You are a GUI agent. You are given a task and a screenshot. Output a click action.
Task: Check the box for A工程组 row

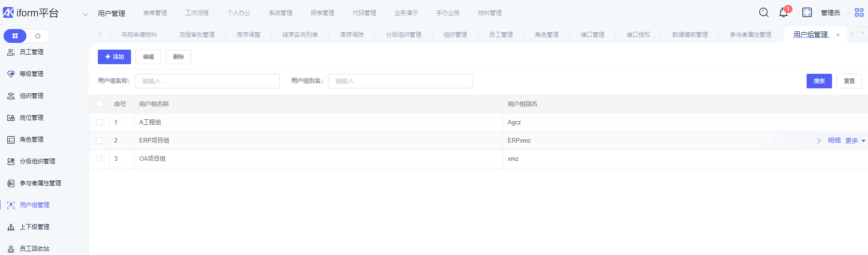99,122
